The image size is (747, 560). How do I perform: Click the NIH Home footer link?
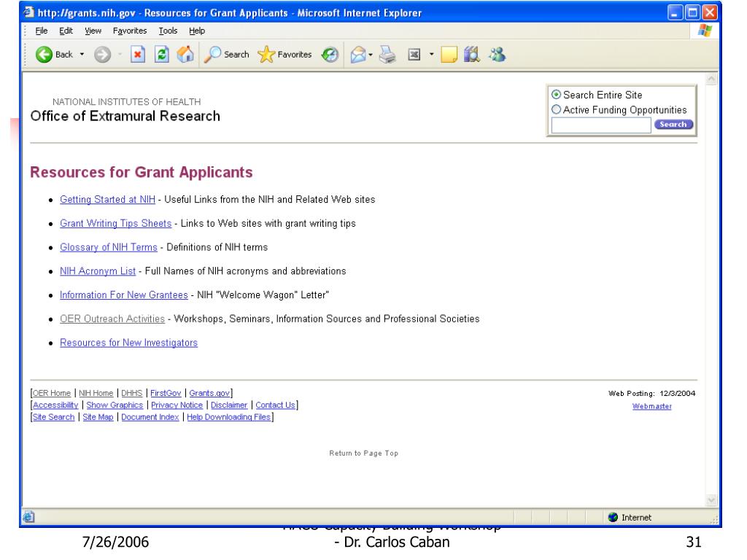[x=96, y=393]
